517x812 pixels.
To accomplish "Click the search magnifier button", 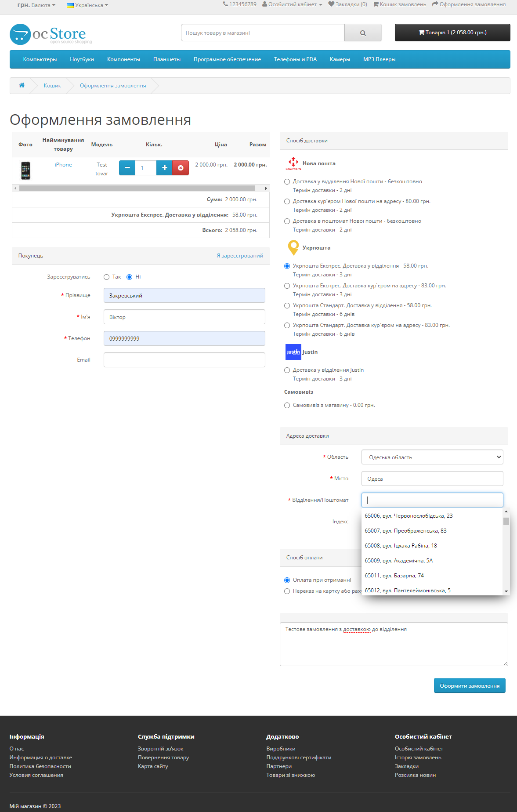I will click(x=363, y=33).
